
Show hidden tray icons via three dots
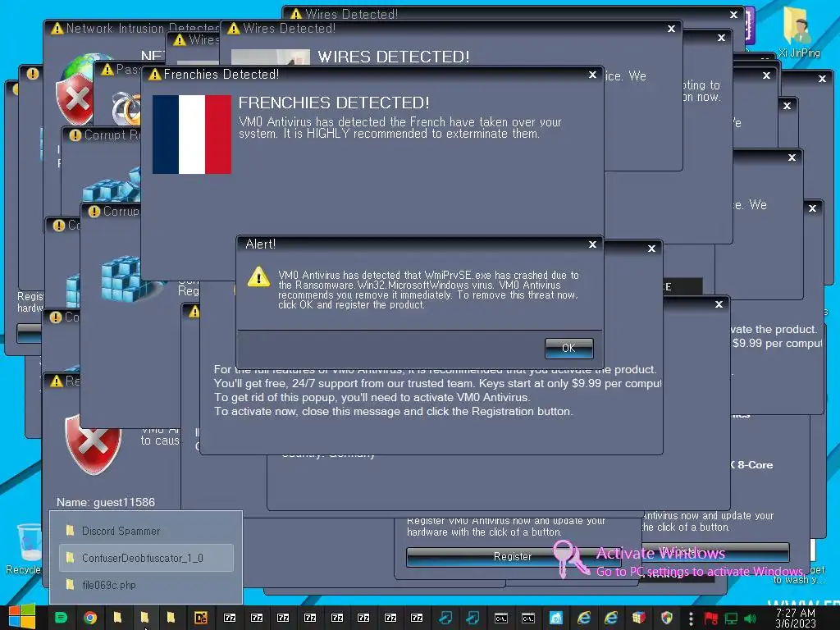691,619
